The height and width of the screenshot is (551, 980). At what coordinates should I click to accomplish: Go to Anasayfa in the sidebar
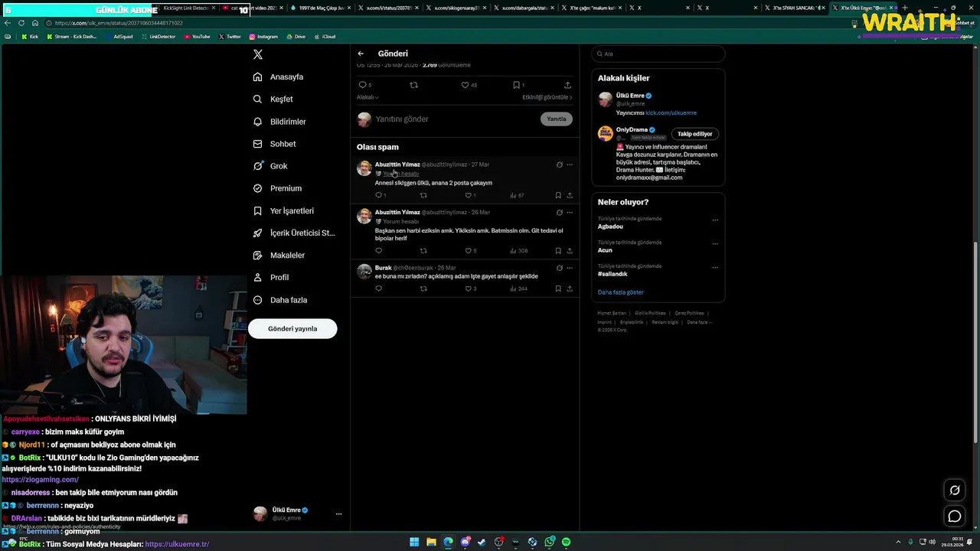[279, 77]
